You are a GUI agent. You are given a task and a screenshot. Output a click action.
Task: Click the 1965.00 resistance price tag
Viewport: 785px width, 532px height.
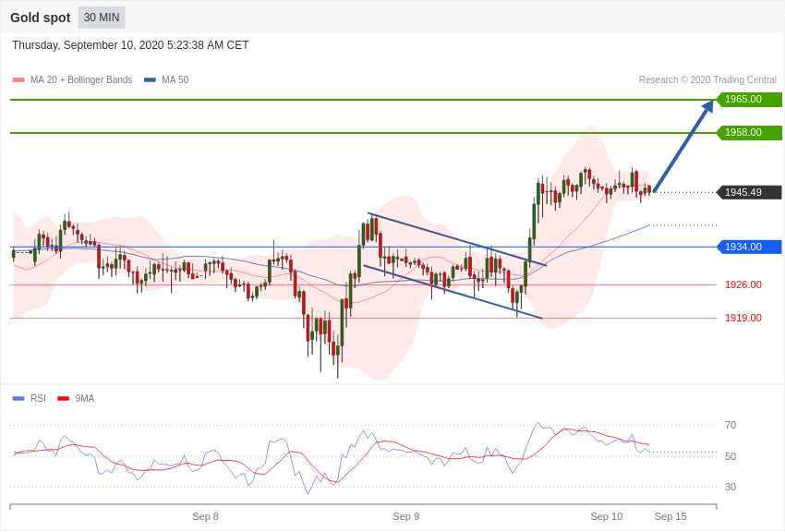click(749, 99)
